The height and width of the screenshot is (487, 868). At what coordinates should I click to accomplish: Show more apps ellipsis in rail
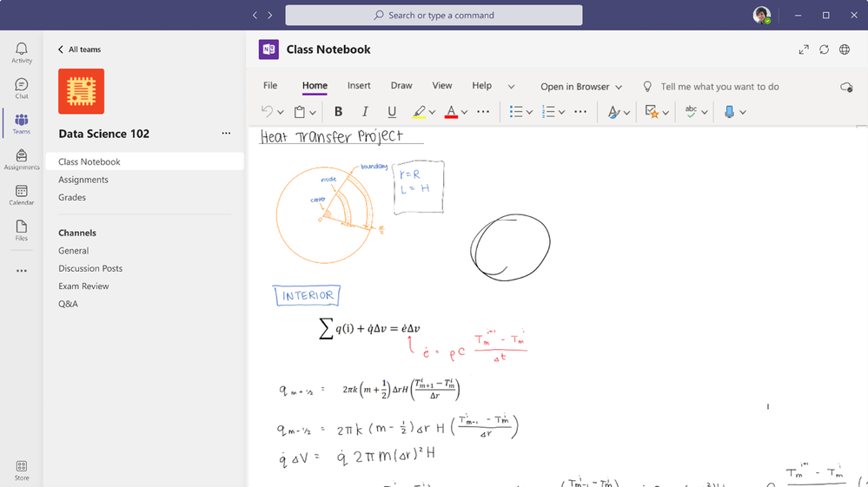click(22, 271)
